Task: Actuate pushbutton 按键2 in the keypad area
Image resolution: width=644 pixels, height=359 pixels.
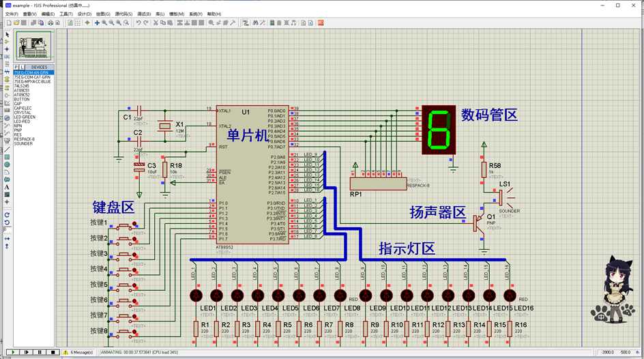Action: click(x=125, y=241)
